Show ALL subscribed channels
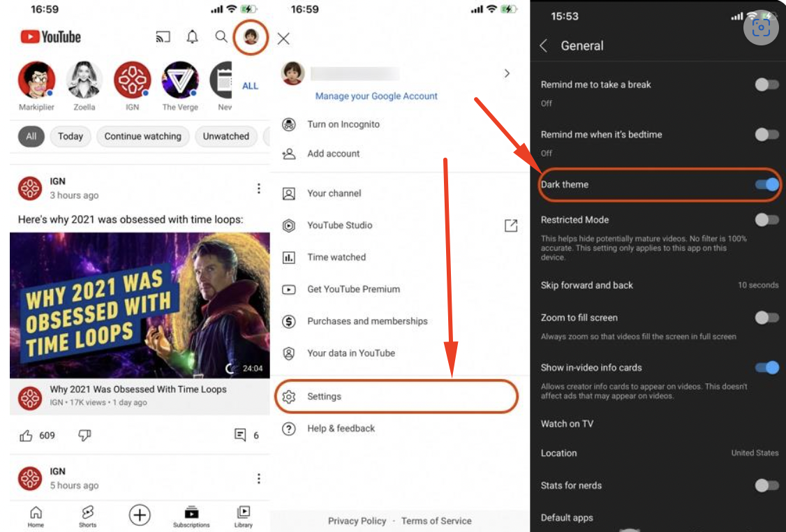The image size is (786, 532). click(x=250, y=86)
